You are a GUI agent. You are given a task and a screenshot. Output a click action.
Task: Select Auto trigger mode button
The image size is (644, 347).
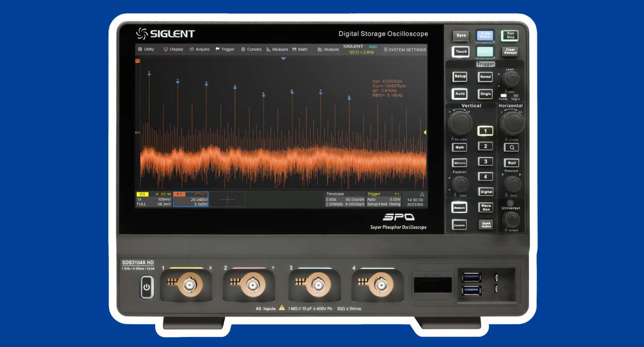pyautogui.click(x=460, y=93)
